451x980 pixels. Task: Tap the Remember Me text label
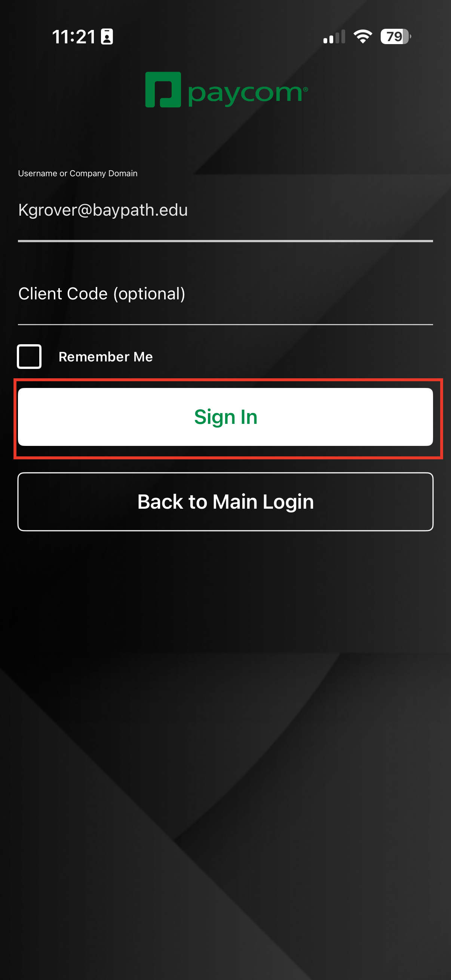[105, 357]
